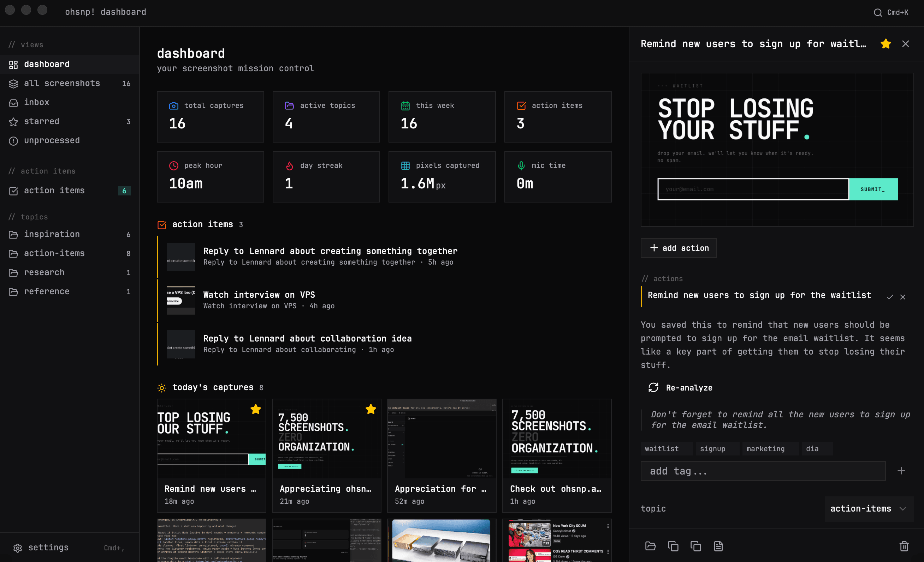
Task: Open search with the magnifying glass icon
Action: tap(877, 12)
